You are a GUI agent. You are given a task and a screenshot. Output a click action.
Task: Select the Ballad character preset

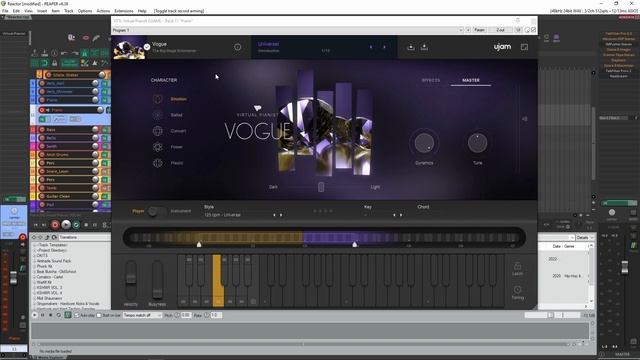[168, 115]
